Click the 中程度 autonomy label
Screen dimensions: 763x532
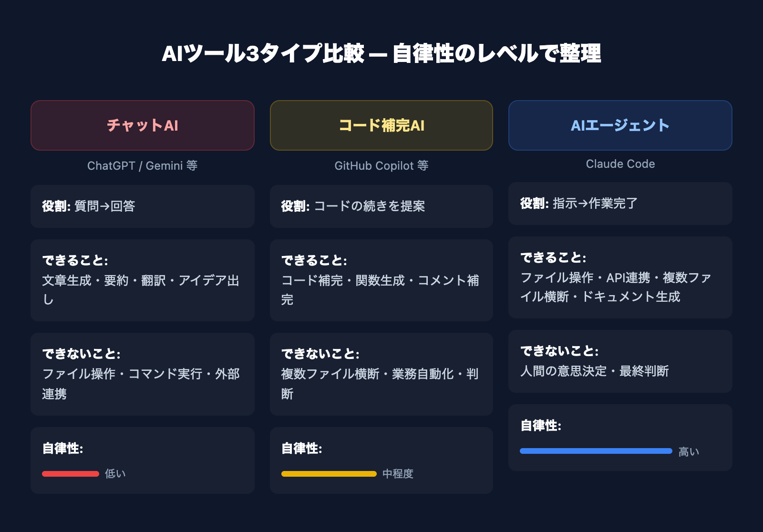[x=398, y=474]
